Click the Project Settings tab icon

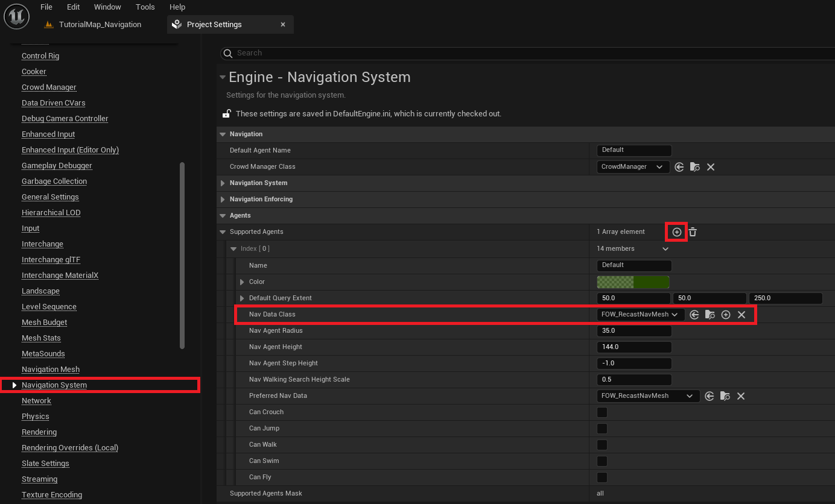[x=177, y=25]
